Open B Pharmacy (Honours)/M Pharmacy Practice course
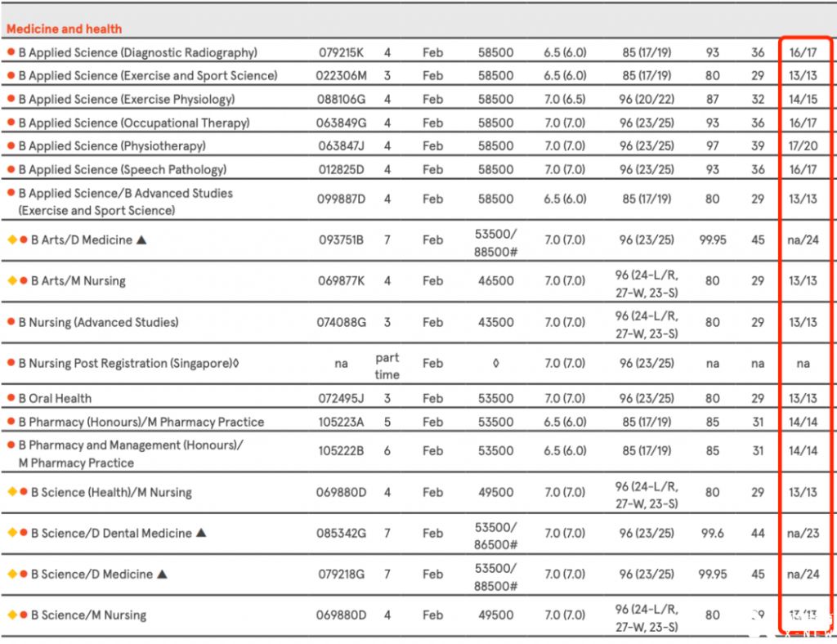 (141, 422)
